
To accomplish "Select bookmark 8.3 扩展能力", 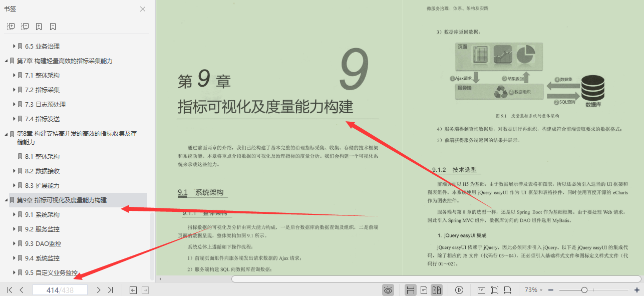I will pyautogui.click(x=42, y=185).
